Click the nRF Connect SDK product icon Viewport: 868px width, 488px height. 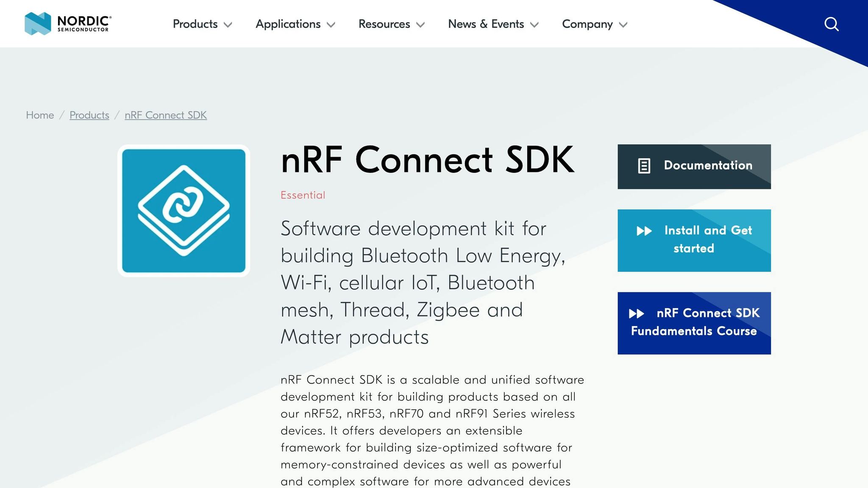point(184,211)
